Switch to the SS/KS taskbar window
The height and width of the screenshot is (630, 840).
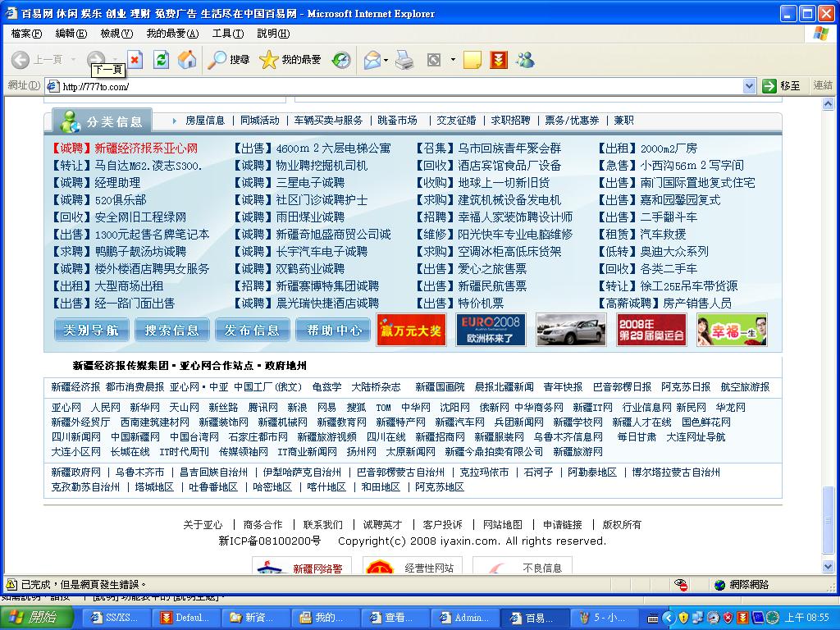coord(116,618)
